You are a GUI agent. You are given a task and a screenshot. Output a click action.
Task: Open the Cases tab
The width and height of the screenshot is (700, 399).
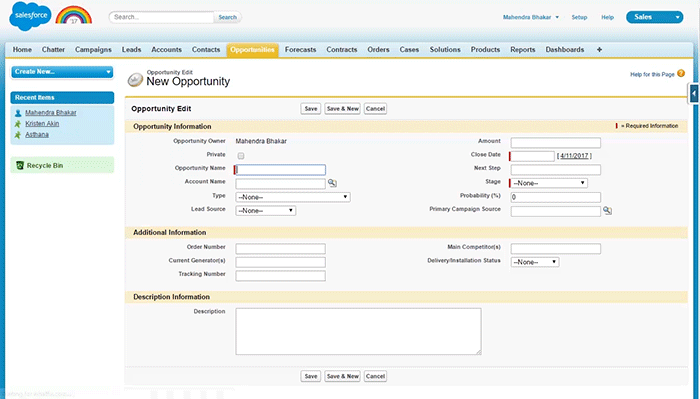tap(409, 50)
